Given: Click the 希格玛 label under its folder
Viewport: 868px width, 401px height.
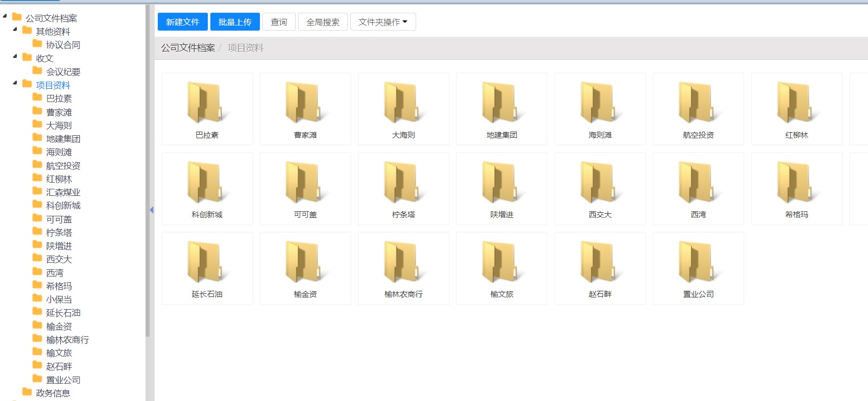Looking at the screenshot, I should point(797,215).
